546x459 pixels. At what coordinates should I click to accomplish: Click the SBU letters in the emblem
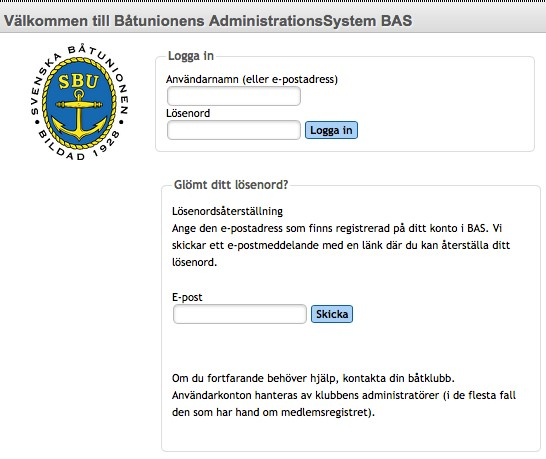(x=78, y=81)
